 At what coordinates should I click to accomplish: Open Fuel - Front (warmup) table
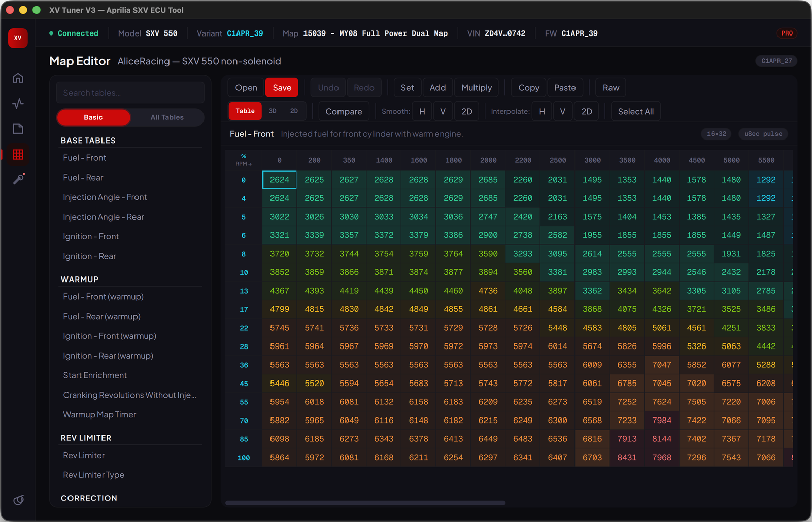coord(130,297)
